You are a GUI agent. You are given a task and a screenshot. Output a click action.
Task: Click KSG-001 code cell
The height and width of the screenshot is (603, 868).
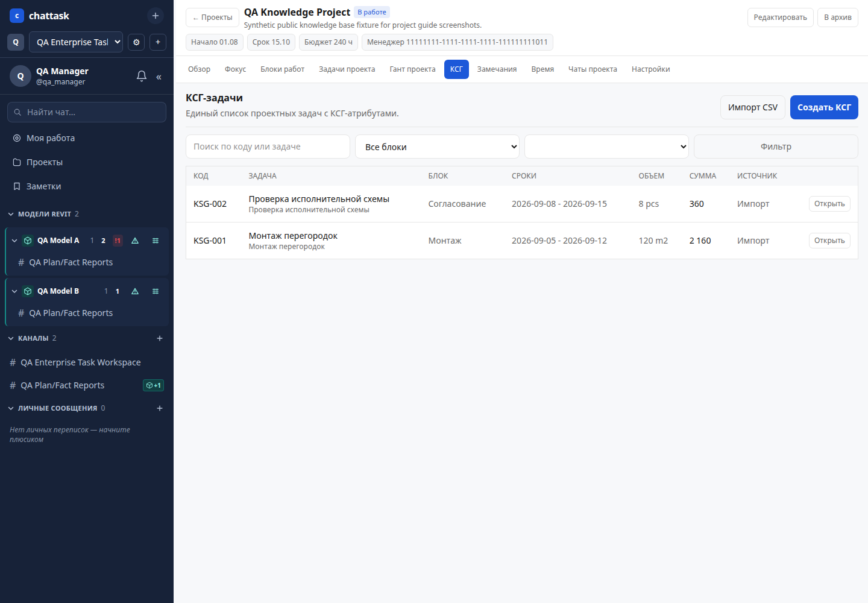210,241
